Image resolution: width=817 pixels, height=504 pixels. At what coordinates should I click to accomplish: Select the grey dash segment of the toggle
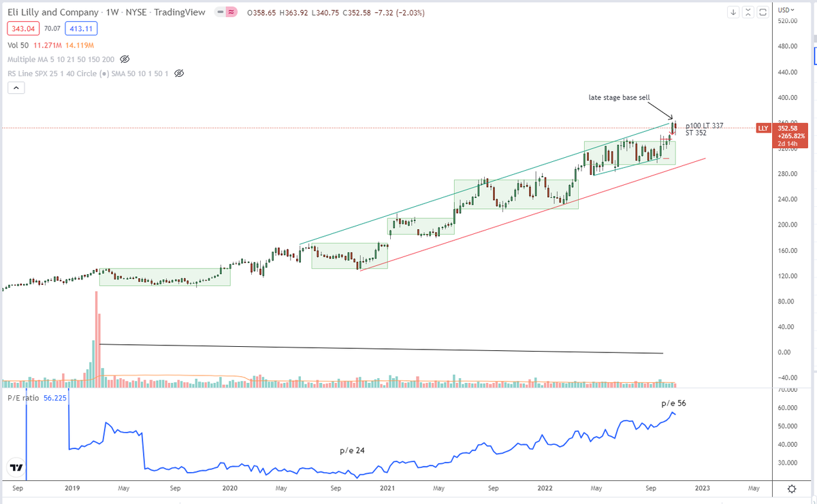click(x=221, y=12)
